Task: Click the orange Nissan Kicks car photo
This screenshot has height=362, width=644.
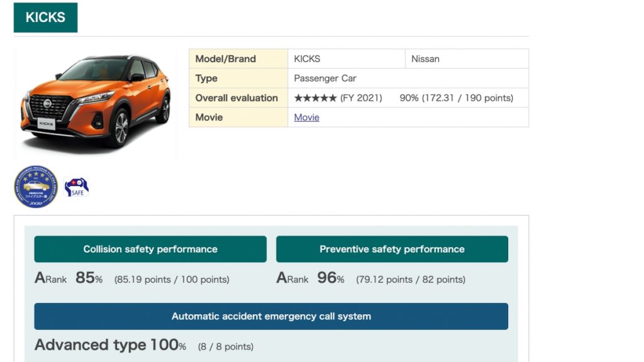Action: coord(96,102)
